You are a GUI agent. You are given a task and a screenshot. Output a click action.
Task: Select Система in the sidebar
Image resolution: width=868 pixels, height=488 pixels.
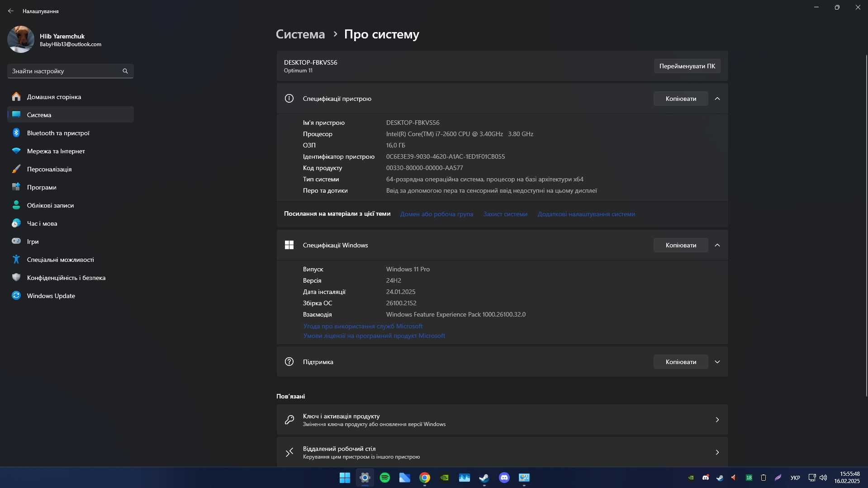[70, 115]
